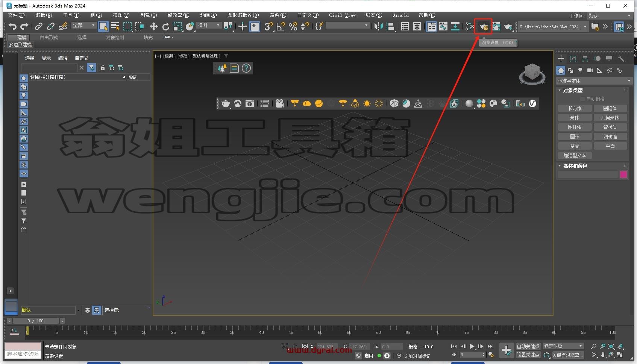Viewport: 637px width, 364px height.
Task: Click the sun light icon in floating toolbar
Action: coord(367,103)
